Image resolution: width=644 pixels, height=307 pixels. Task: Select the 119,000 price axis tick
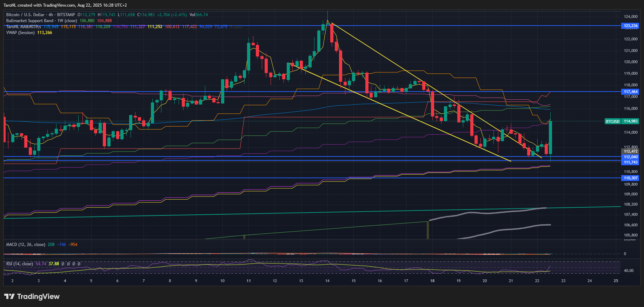(x=631, y=73)
